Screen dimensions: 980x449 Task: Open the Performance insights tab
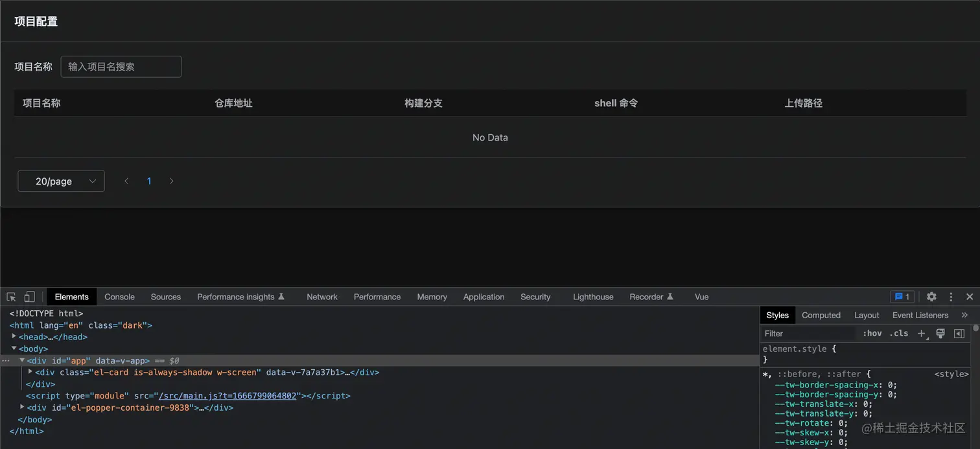(x=240, y=297)
